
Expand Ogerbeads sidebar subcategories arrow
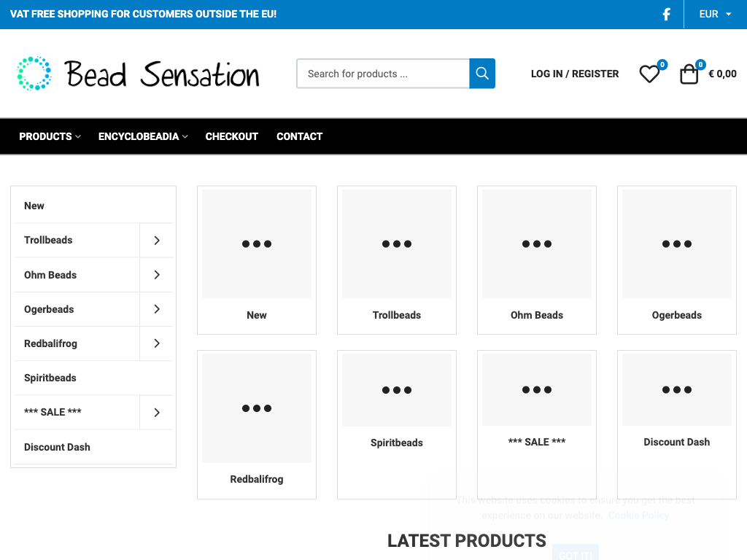(157, 309)
